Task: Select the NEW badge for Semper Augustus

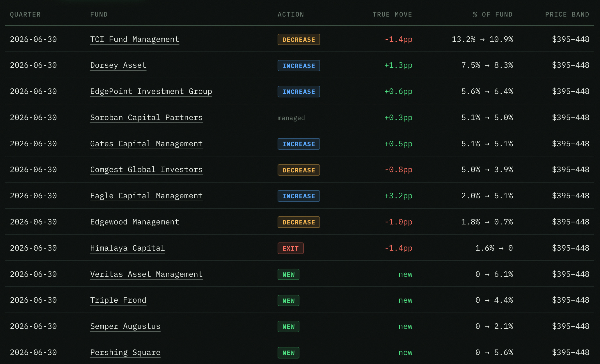Action: [288, 326]
